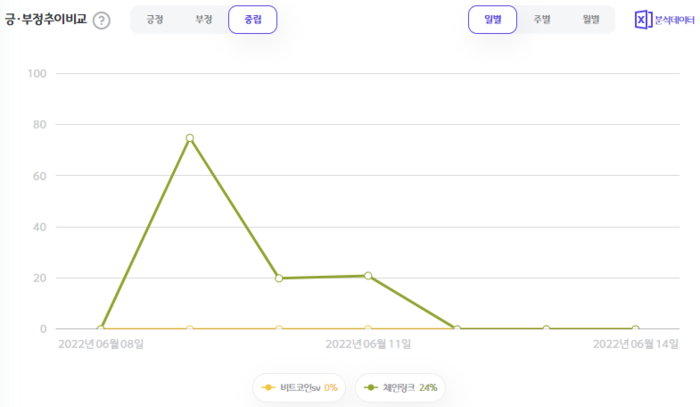
Task: Switch period to 주별 weekly view
Action: pos(541,20)
